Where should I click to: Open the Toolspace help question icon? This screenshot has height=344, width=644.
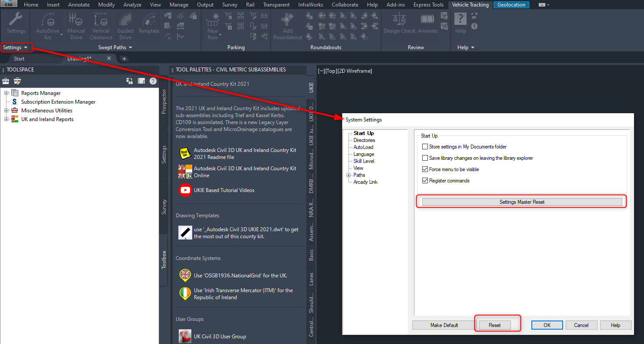(x=153, y=81)
